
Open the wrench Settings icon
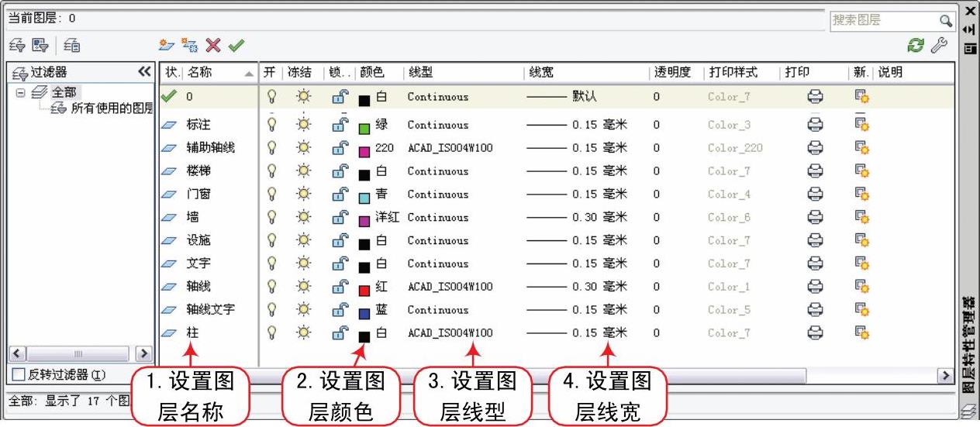coord(939,46)
